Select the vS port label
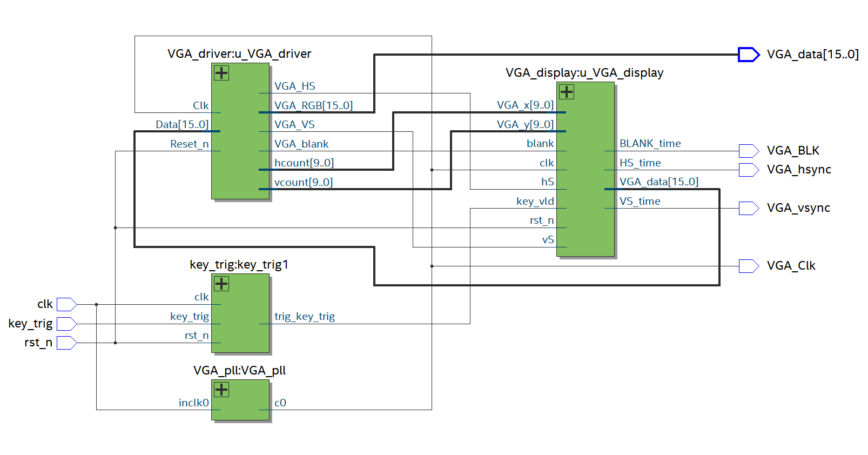 point(548,239)
